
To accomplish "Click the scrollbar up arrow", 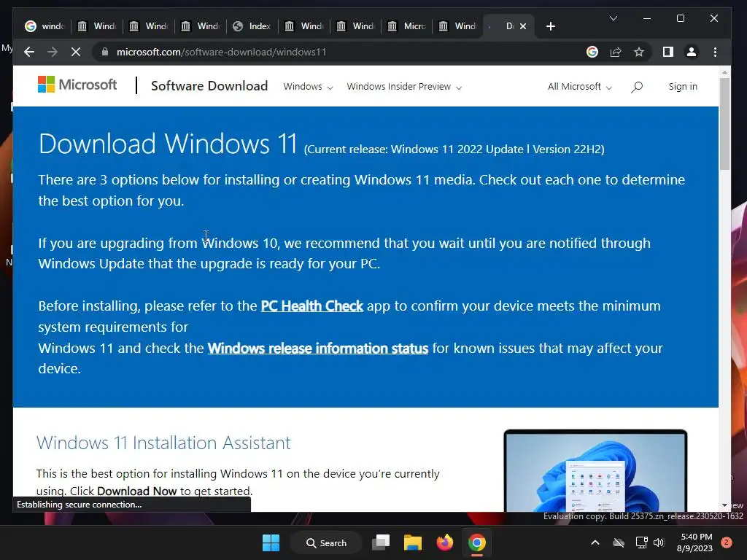I will 724,72.
